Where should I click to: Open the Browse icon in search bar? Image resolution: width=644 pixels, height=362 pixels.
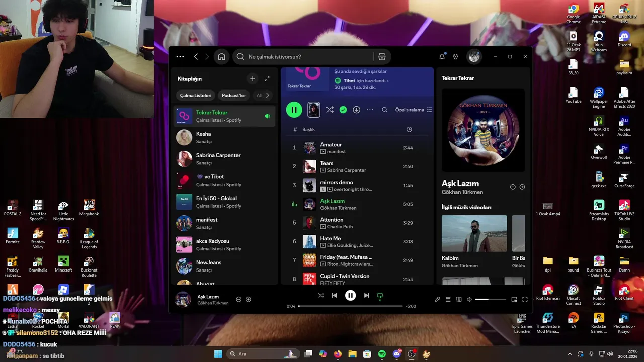pyautogui.click(x=382, y=57)
